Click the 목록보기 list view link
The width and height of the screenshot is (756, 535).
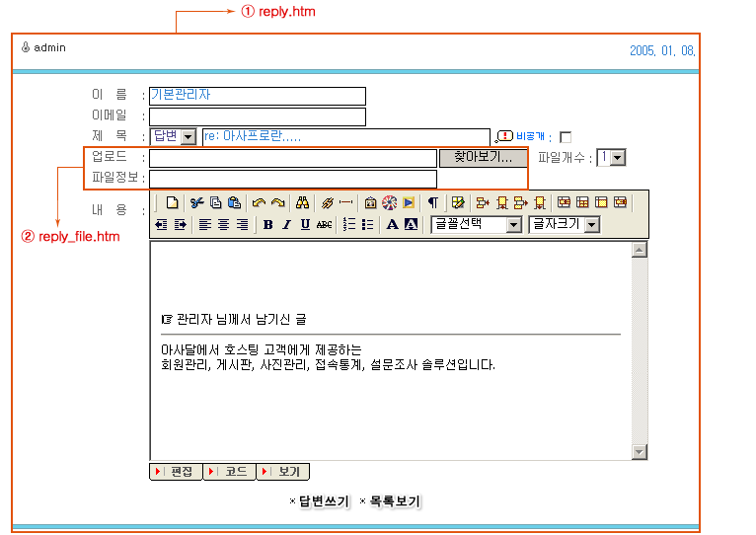coord(394,501)
